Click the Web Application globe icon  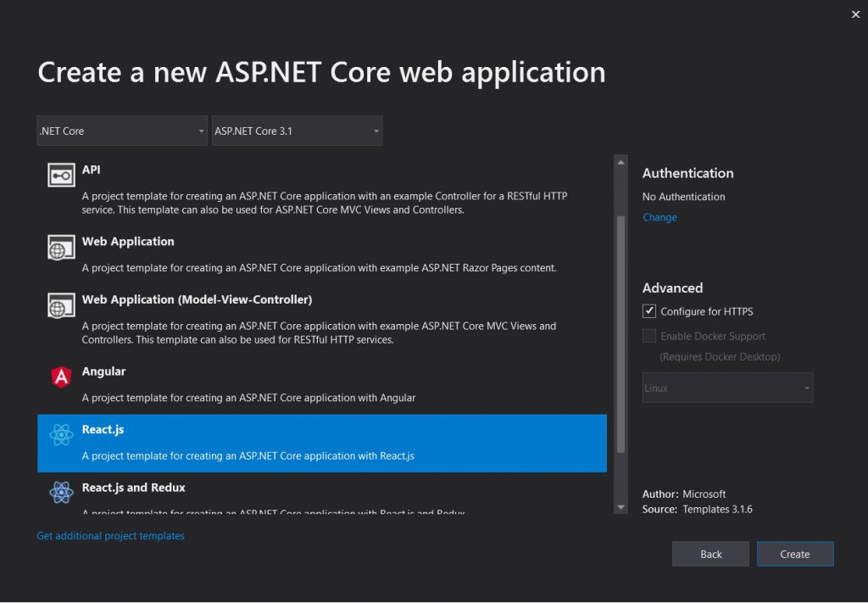pyautogui.click(x=60, y=246)
